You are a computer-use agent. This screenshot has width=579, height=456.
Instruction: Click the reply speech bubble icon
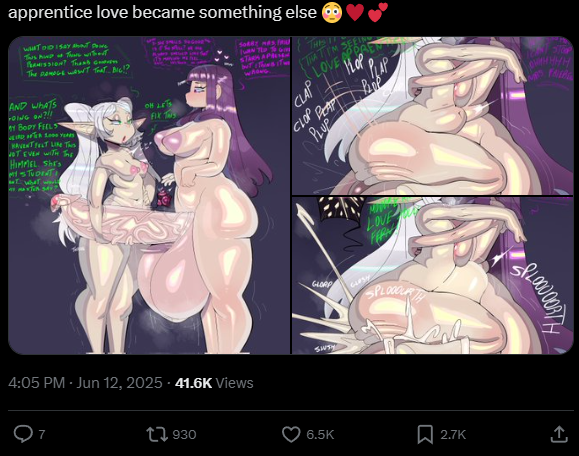coord(23,434)
